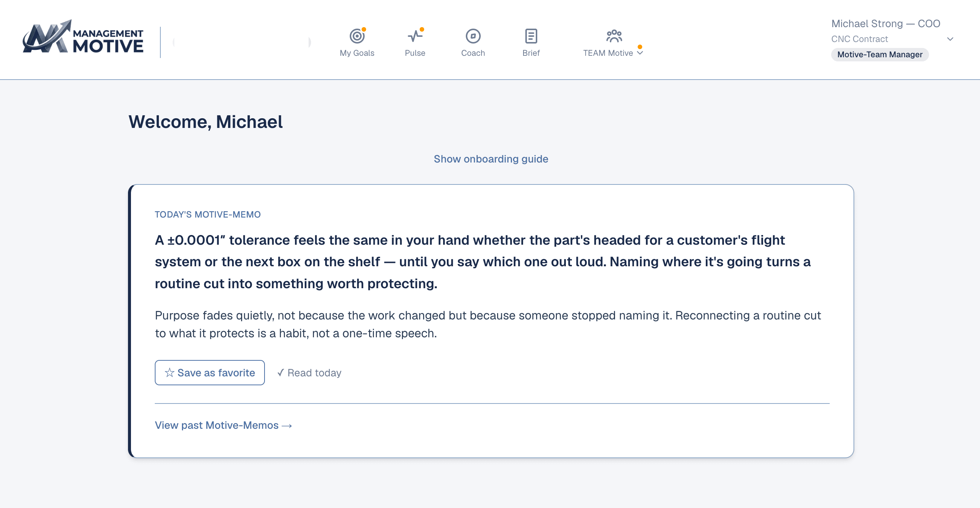Screen dimensions: 980x508
Task: Click the Management Motive logo
Action: [x=83, y=36]
